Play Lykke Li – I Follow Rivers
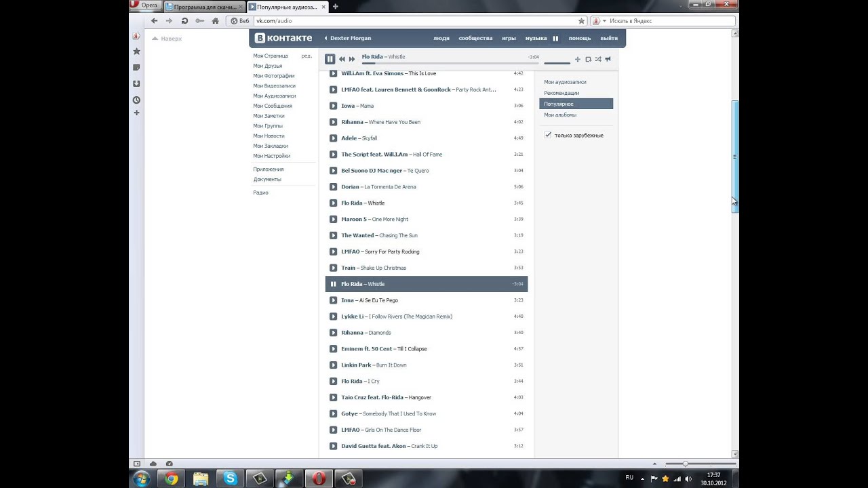The image size is (868, 488). pos(333,317)
